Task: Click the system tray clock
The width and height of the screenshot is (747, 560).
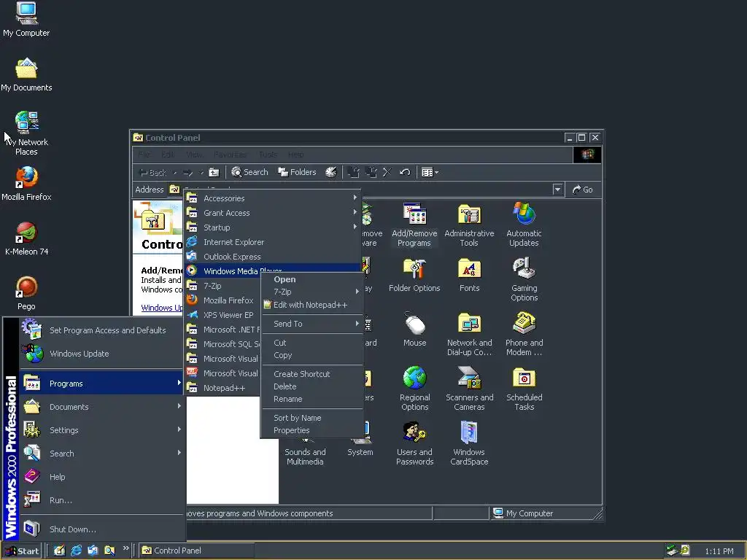Action: pyautogui.click(x=719, y=551)
